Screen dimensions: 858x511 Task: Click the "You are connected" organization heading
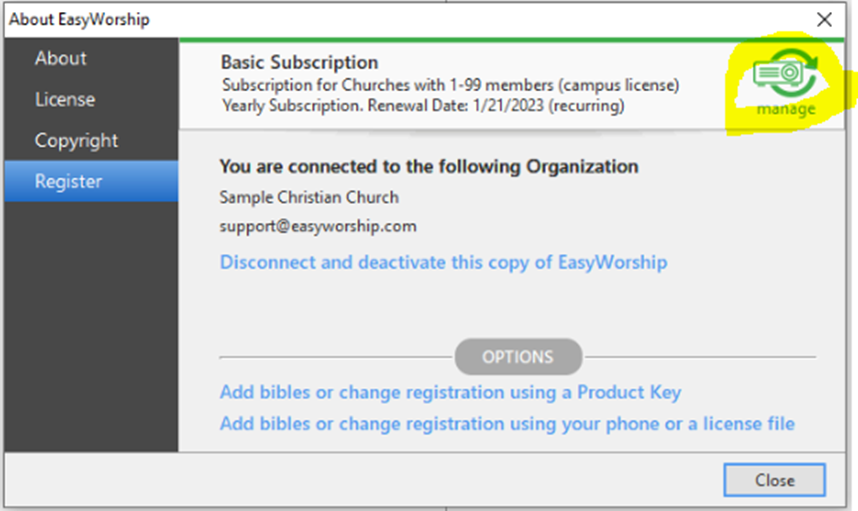coord(429,166)
